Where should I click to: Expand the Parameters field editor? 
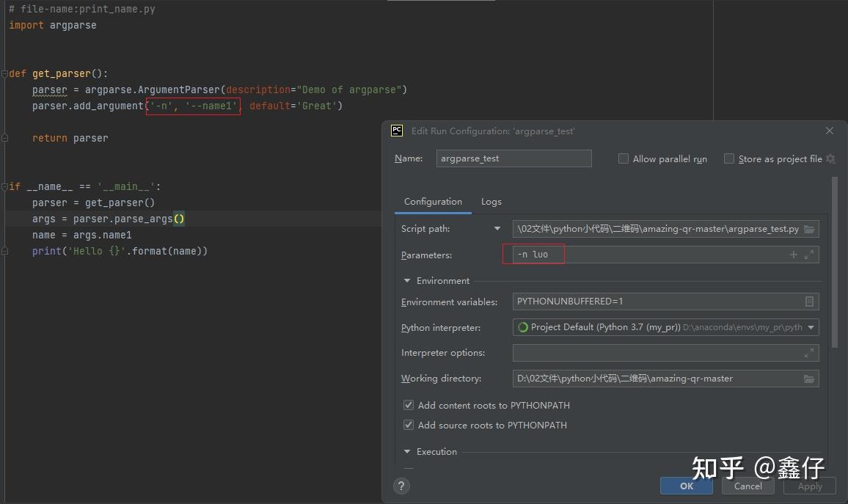coord(809,254)
